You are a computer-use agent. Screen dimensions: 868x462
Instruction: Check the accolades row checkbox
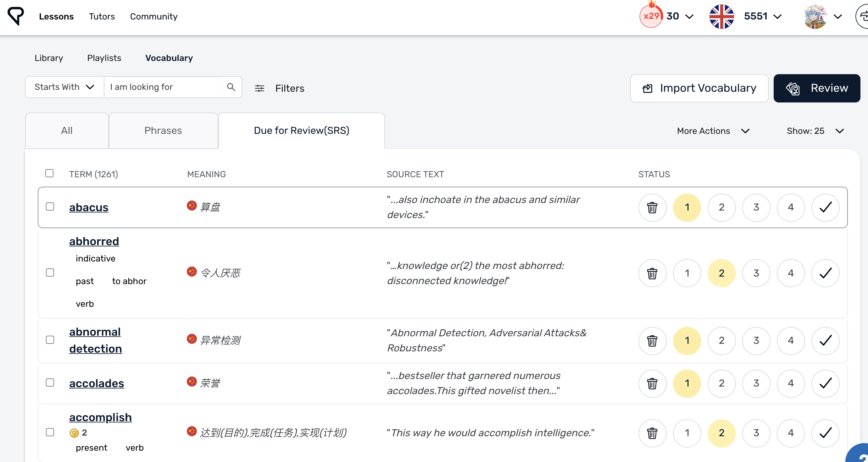[50, 382]
